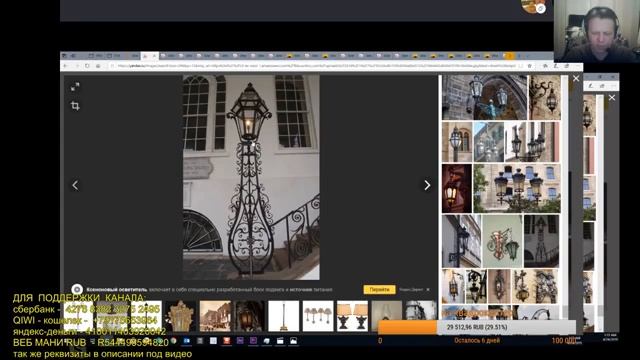Close the Yandex image viewer with X
The width and height of the screenshot is (640, 360).
576,78
